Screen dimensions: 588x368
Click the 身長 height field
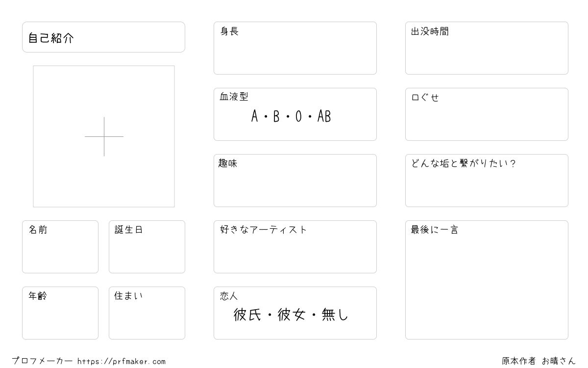pyautogui.click(x=295, y=48)
